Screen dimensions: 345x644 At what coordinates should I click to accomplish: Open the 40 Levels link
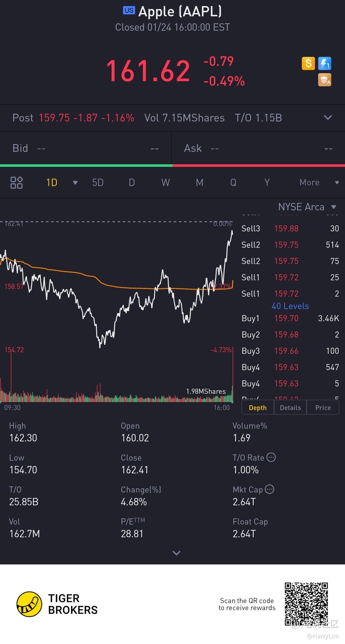290,306
